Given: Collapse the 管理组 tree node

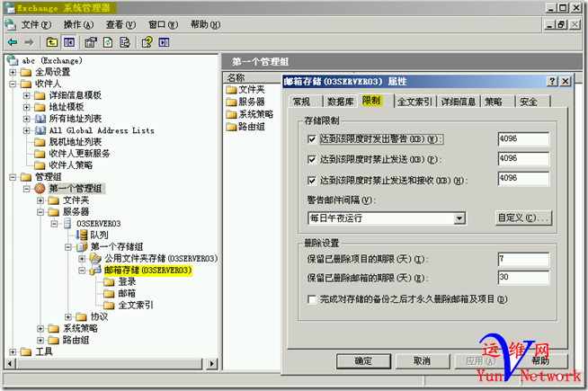Looking at the screenshot, I should [x=13, y=177].
